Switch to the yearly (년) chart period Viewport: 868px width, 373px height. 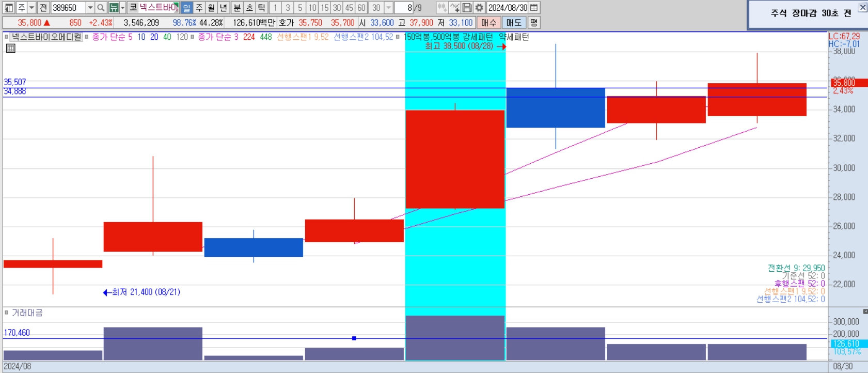tap(224, 8)
